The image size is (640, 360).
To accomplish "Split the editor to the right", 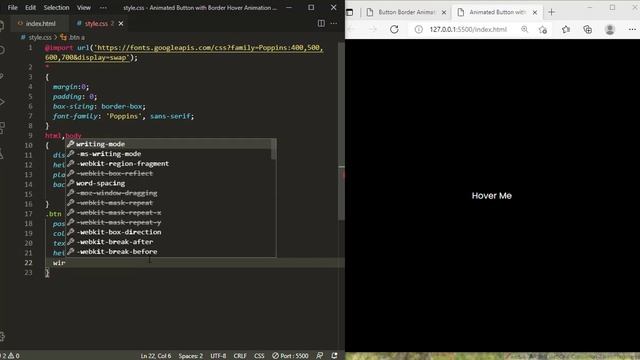I will point(321,23).
